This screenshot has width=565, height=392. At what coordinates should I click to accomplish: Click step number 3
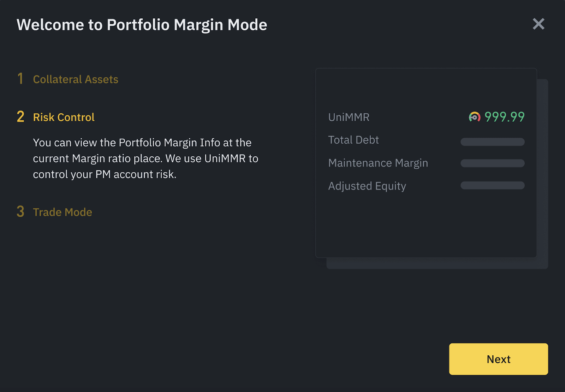point(20,212)
